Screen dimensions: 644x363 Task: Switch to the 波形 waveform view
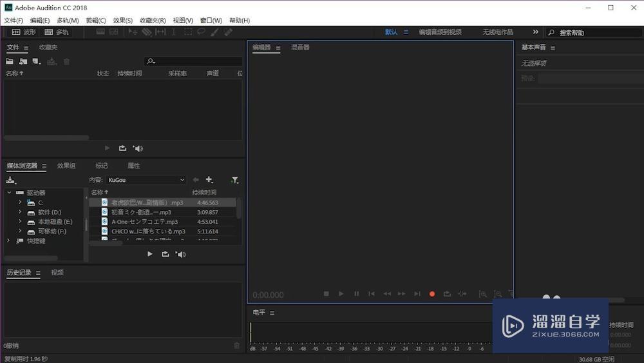pyautogui.click(x=24, y=32)
